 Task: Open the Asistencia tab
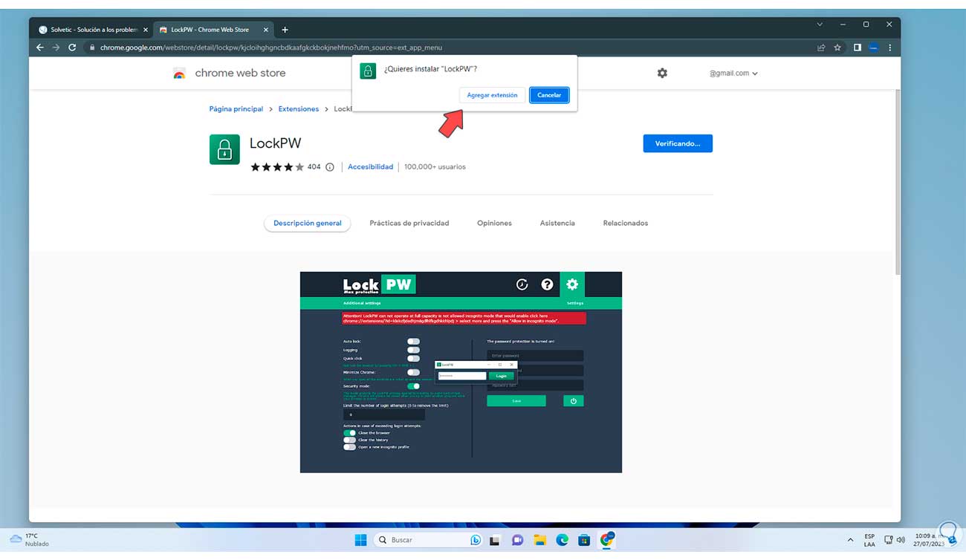557,223
